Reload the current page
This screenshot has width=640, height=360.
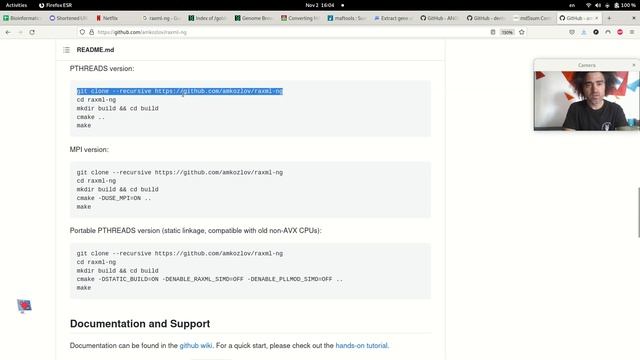(32, 32)
